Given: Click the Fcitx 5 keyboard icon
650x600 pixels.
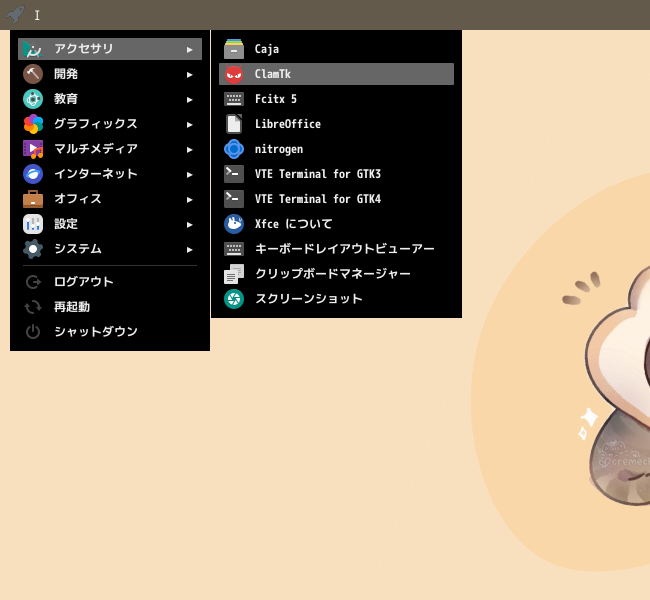Looking at the screenshot, I should pos(234,99).
